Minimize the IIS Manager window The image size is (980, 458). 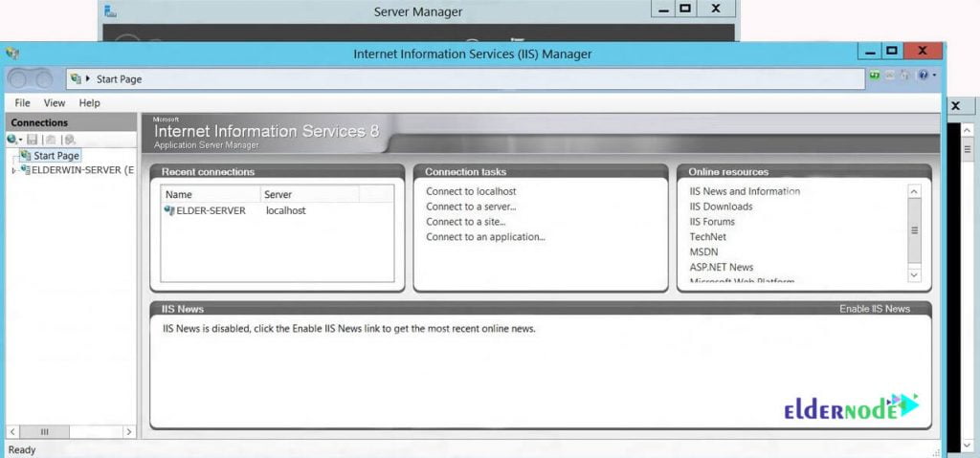(x=869, y=52)
